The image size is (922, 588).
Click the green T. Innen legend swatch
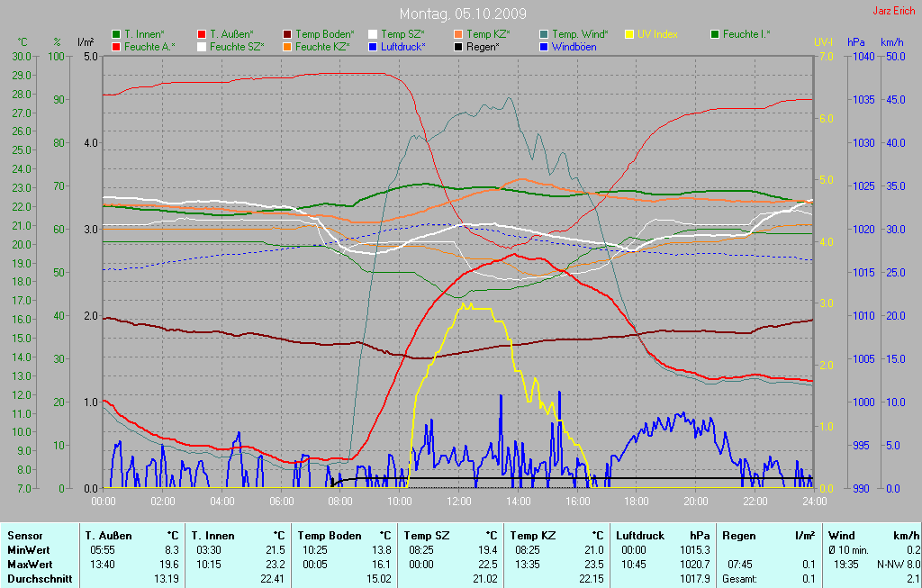pyautogui.click(x=116, y=34)
